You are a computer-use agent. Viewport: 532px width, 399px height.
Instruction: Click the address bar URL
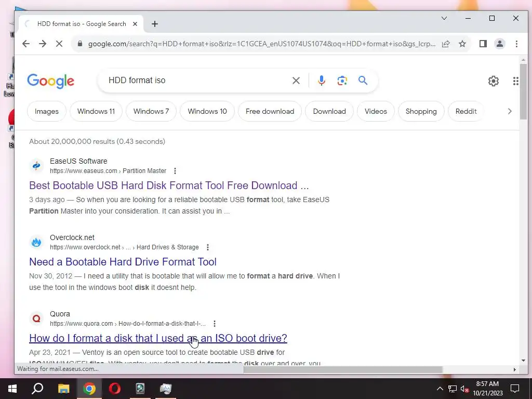click(262, 44)
